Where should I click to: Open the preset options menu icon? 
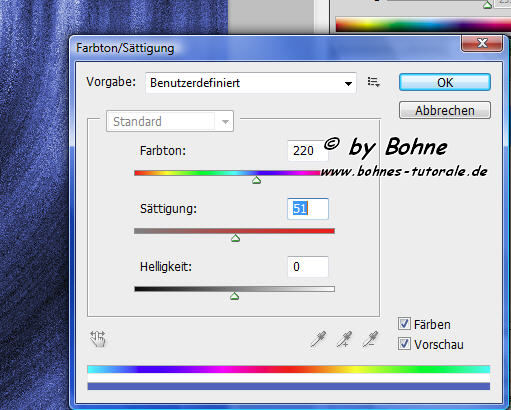(x=374, y=82)
